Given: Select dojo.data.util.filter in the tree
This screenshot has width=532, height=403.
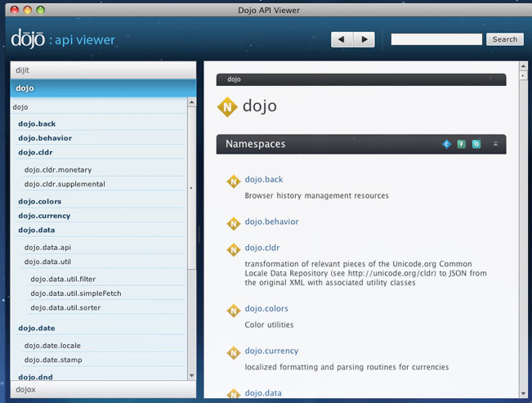Looking at the screenshot, I should pos(107,279).
